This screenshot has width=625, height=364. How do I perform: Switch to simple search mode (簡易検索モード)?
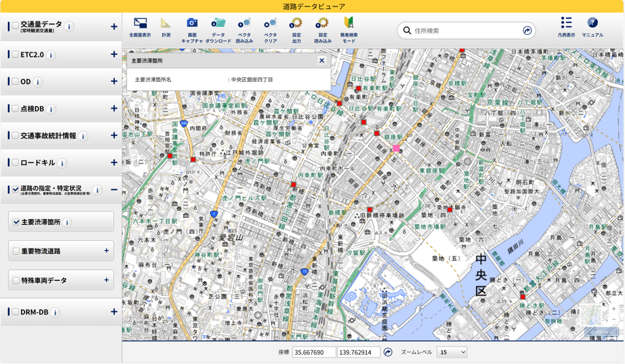click(x=349, y=24)
